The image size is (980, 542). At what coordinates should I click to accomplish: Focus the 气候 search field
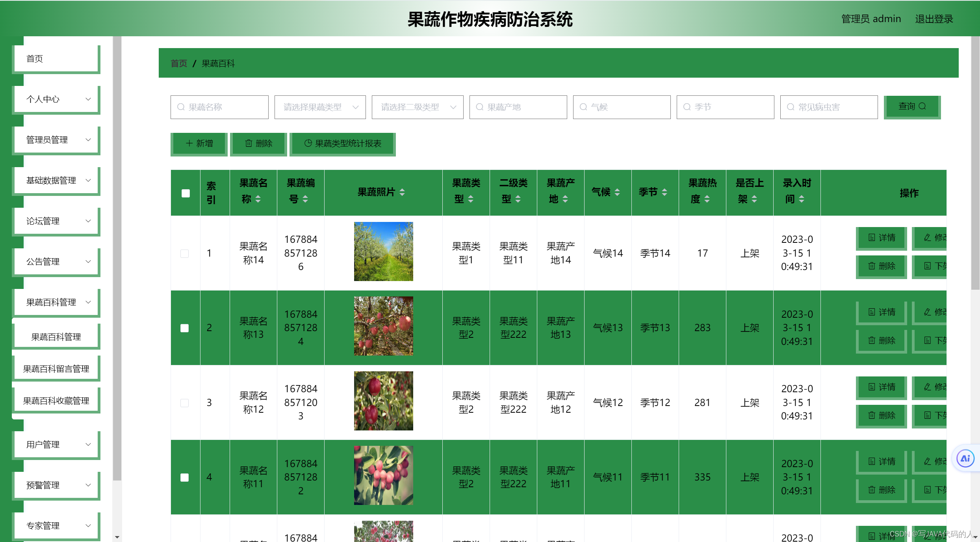point(622,107)
